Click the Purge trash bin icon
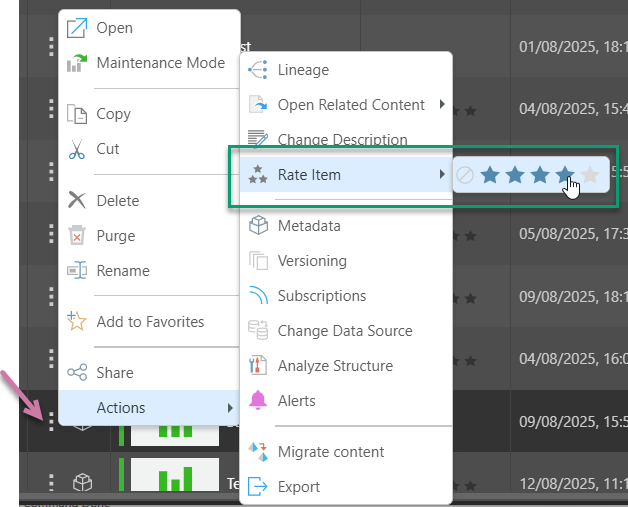This screenshot has height=507, width=628. click(x=77, y=236)
